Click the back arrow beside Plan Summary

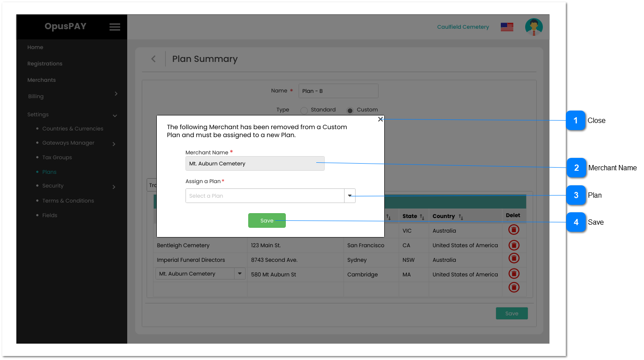pos(153,58)
